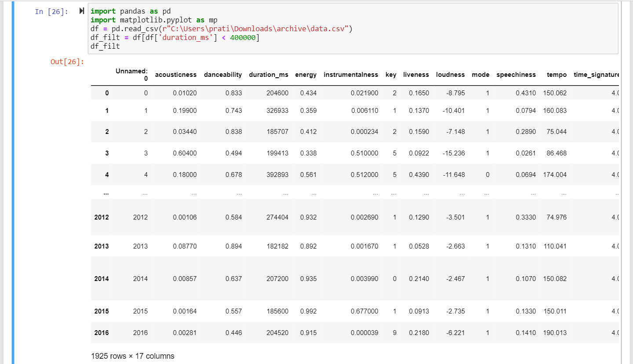This screenshot has width=633, height=364.
Task: Click the duration_ms column header
Action: pyautogui.click(x=269, y=75)
